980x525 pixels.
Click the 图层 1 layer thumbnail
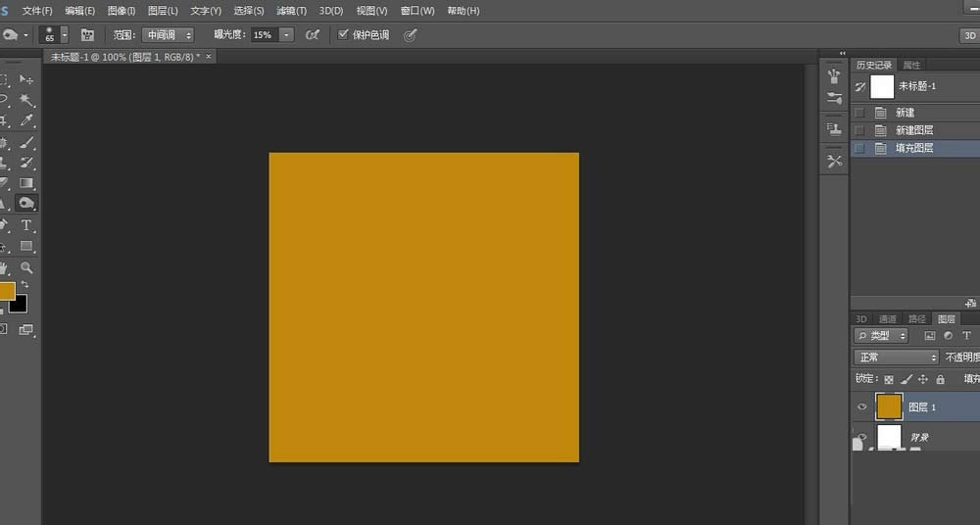[889, 406]
